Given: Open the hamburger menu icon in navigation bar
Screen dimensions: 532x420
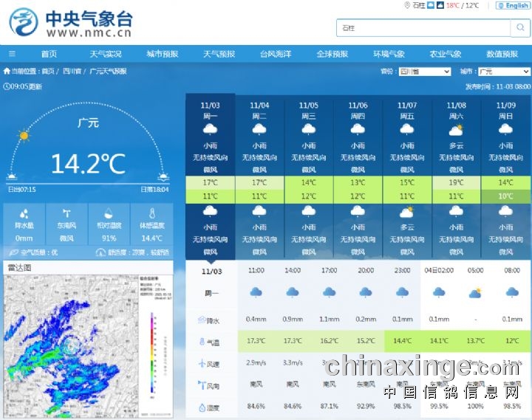Looking at the screenshot, I should [12, 54].
